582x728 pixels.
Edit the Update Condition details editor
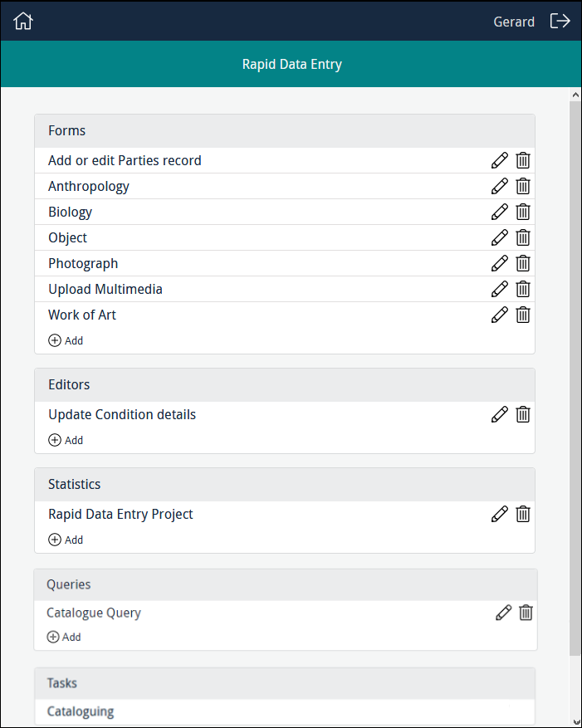(x=499, y=414)
